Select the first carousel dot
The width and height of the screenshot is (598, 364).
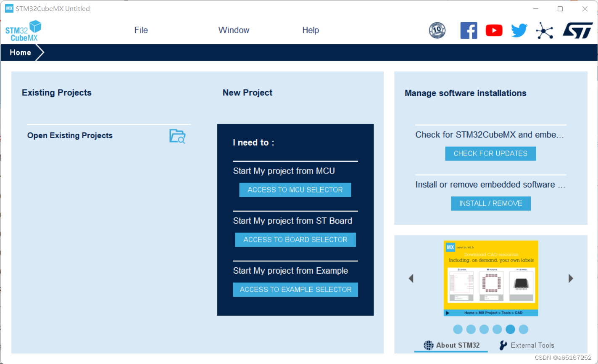point(458,330)
